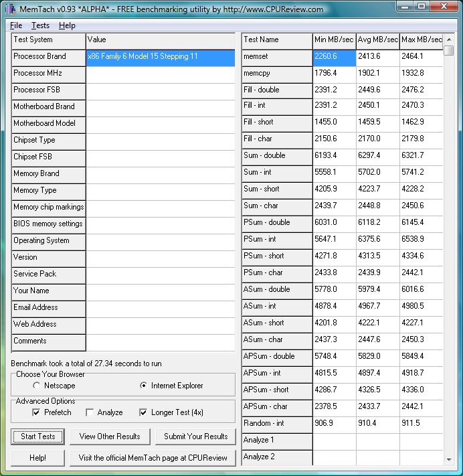Enable the Analyze checkbox

(x=90, y=412)
